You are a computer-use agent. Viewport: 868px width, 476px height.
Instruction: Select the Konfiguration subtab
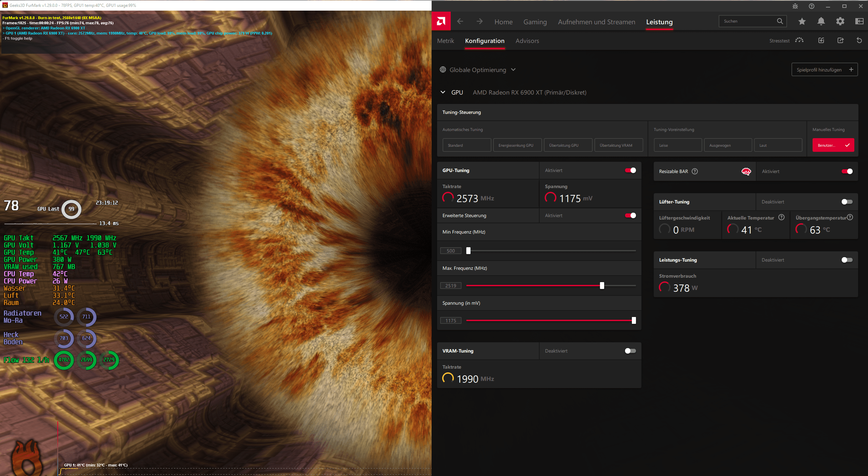pyautogui.click(x=485, y=41)
